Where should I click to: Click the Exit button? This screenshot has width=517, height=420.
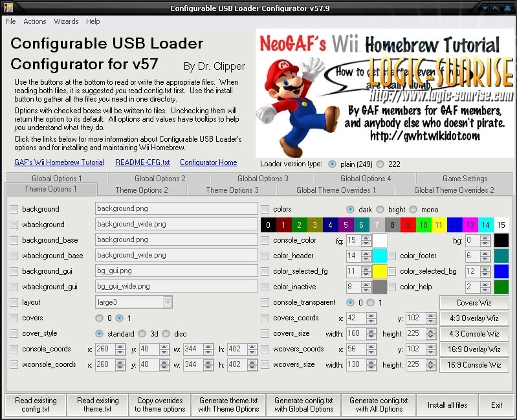pyautogui.click(x=496, y=404)
